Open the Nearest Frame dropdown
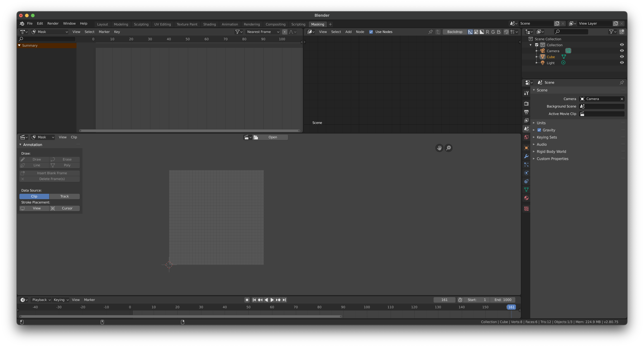 click(x=263, y=32)
